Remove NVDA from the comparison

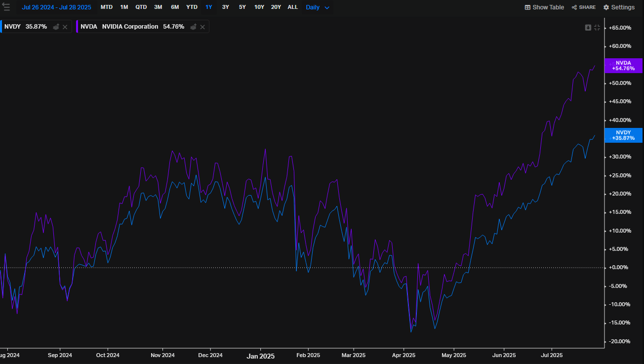(202, 27)
